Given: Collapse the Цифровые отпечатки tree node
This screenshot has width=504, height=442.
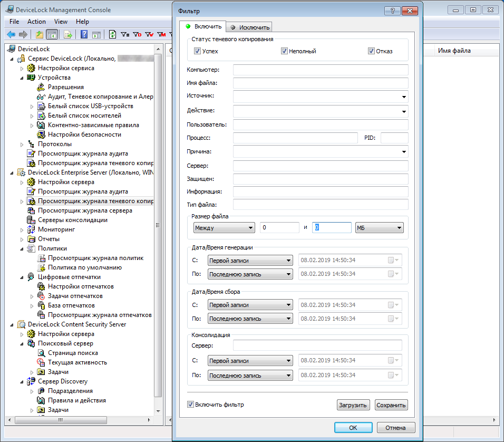Looking at the screenshot, I should pyautogui.click(x=22, y=277).
